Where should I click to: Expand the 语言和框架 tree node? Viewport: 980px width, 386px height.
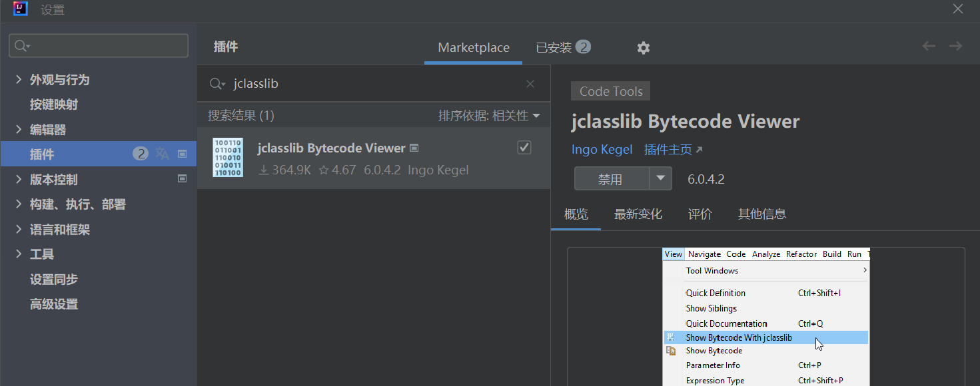click(18, 230)
